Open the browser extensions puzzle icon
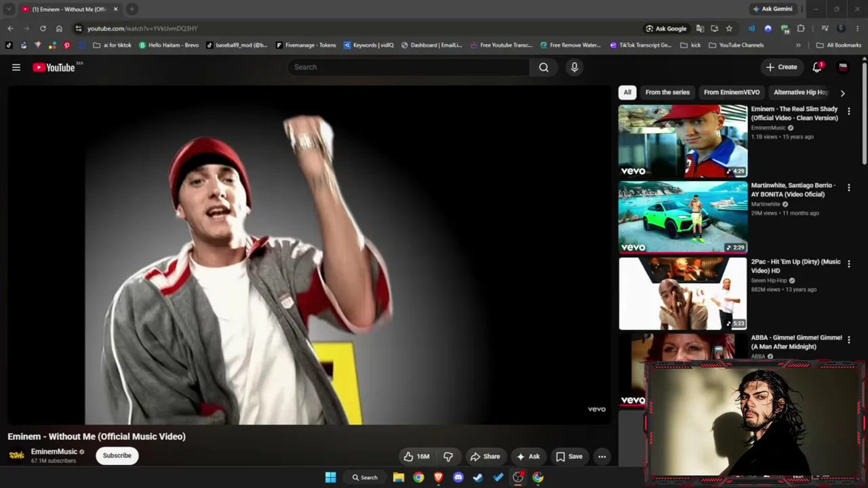The image size is (868, 488). tap(801, 28)
